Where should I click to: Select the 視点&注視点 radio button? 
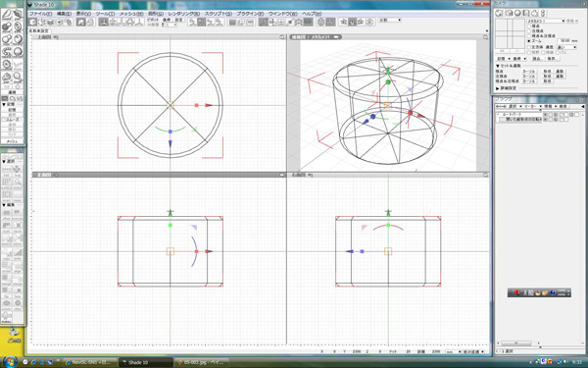(x=529, y=35)
